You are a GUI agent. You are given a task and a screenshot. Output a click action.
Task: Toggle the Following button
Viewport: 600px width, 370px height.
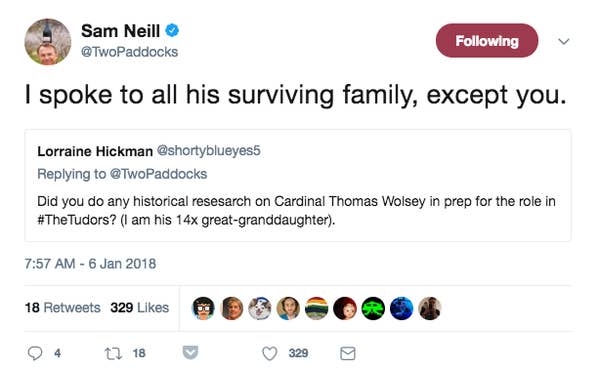487,41
